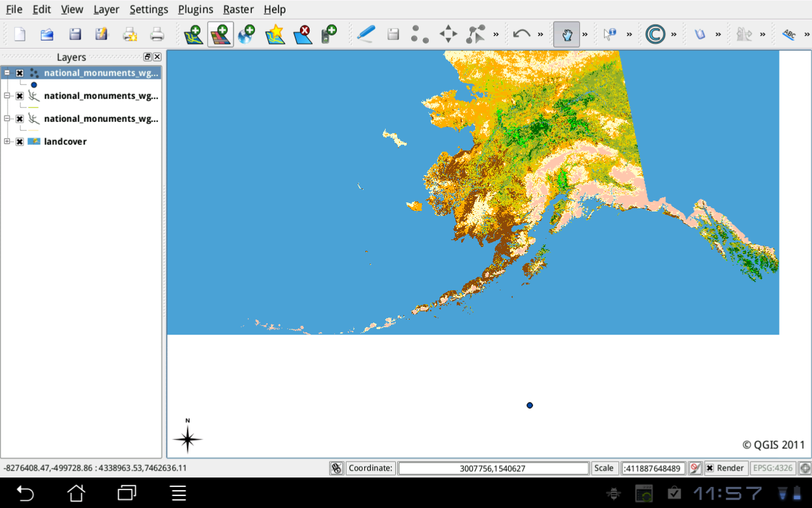Expand hidden tools next to Undo arrow
Screen dimensions: 812x508
tap(540, 34)
